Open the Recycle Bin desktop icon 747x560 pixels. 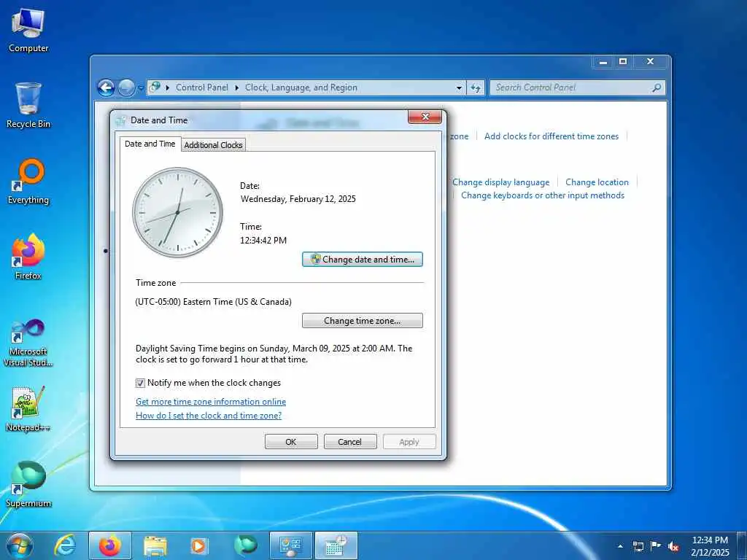(28, 106)
